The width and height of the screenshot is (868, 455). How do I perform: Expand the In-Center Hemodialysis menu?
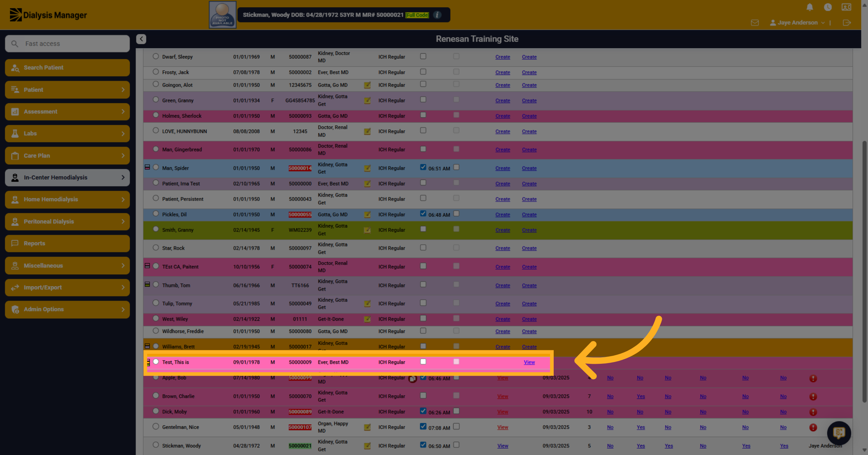coord(67,177)
